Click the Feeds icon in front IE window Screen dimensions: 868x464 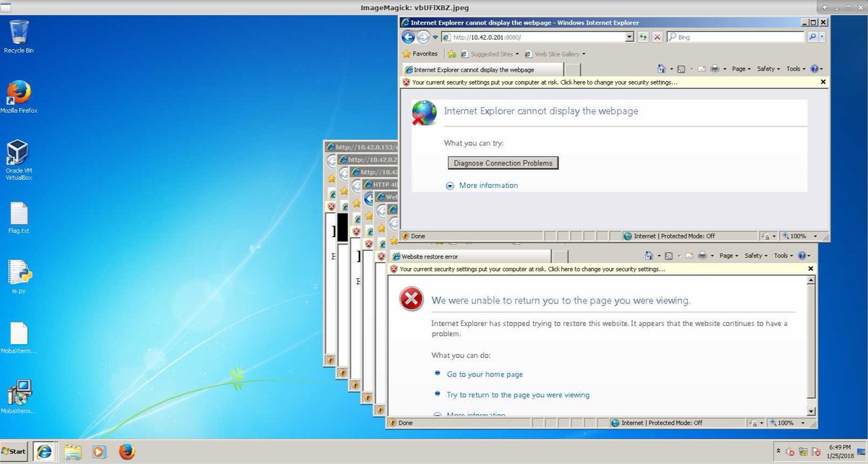coord(681,69)
